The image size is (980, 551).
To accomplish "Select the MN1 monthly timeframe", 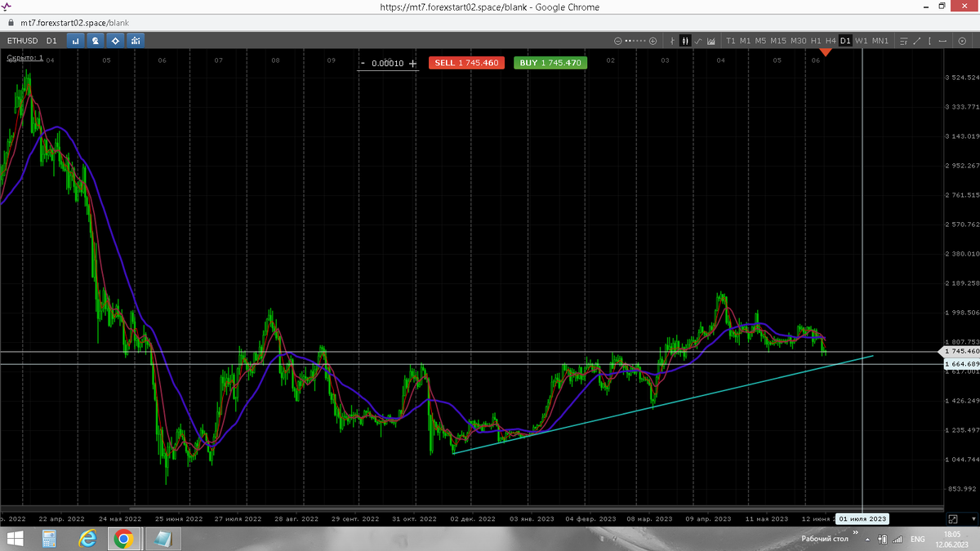I will [x=880, y=41].
